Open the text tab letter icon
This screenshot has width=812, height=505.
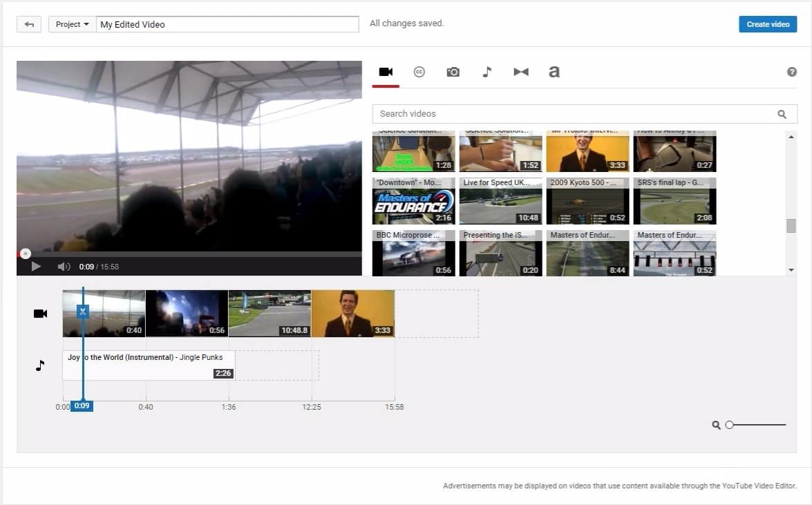coord(554,72)
